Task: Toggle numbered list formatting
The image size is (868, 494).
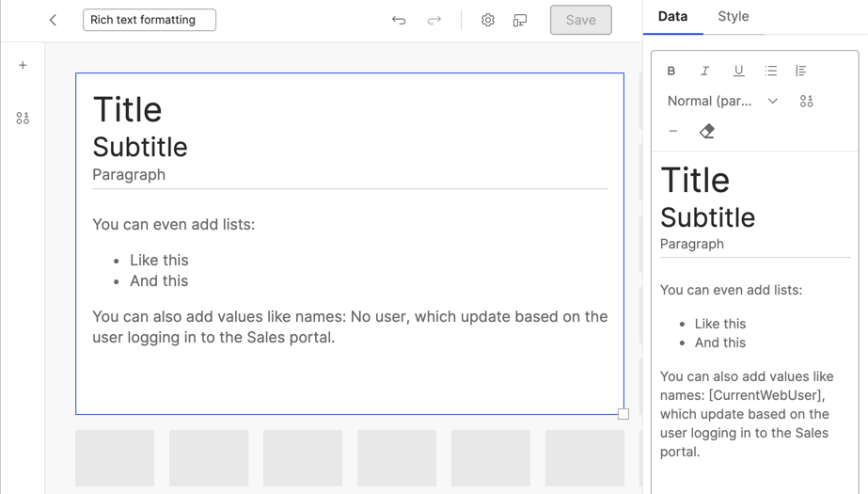Action: click(801, 71)
